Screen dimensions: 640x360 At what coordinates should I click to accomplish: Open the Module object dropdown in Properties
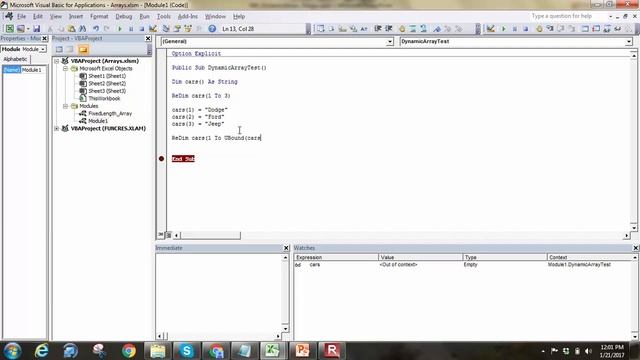[43, 49]
